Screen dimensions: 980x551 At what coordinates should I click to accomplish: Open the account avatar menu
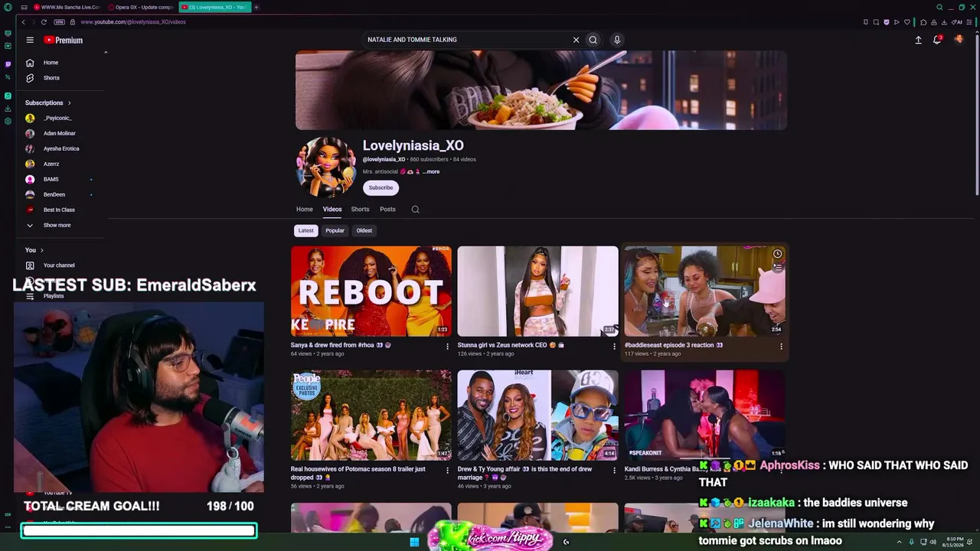click(x=959, y=40)
